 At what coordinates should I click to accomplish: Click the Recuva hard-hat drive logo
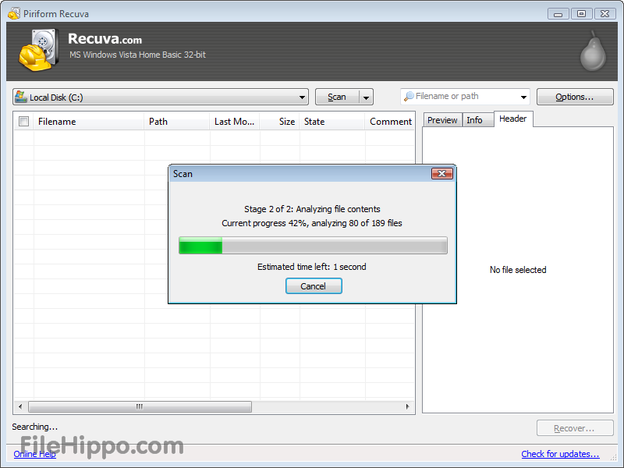pyautogui.click(x=39, y=50)
